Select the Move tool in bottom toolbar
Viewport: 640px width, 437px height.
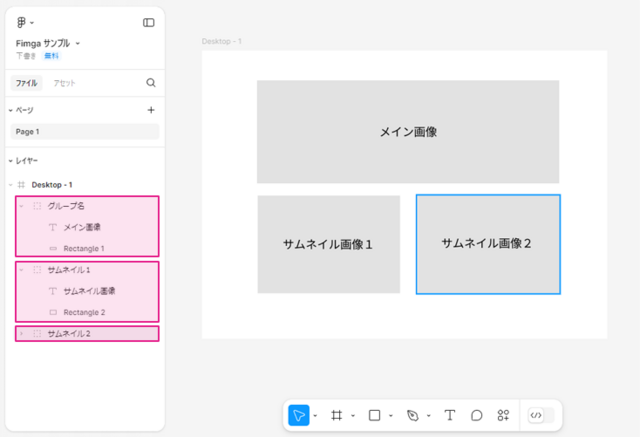[299, 415]
